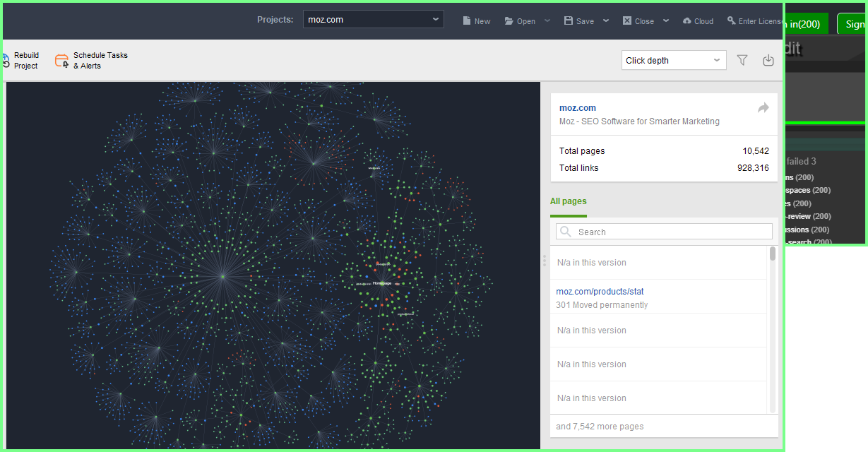The width and height of the screenshot is (868, 452).
Task: Open the moz.com/products/stat page link
Action: point(600,292)
